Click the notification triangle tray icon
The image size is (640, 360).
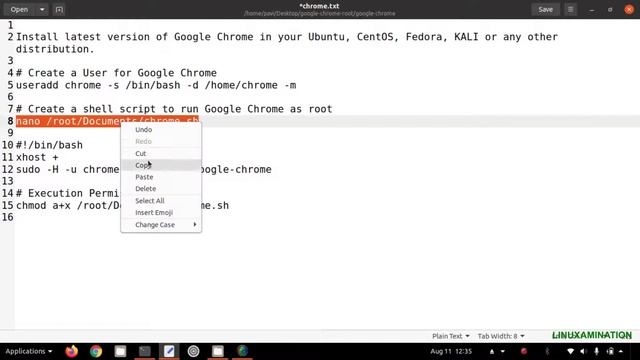pyautogui.click(x=492, y=351)
